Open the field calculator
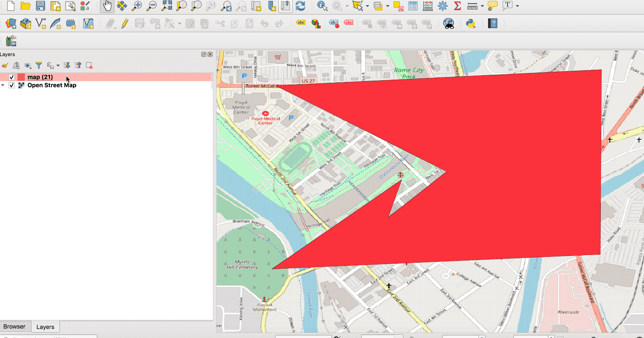 coord(428,6)
